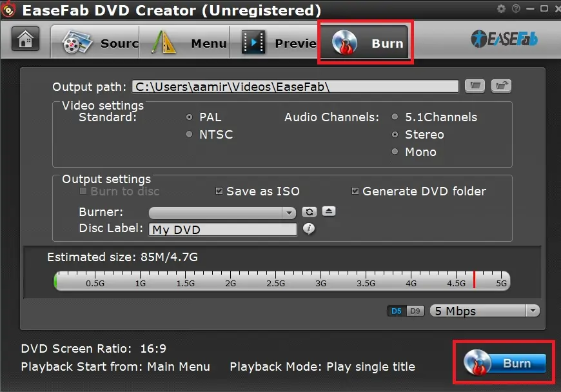Switch disc type to D9
Viewport: 561px width, 392px height.
[x=416, y=311]
